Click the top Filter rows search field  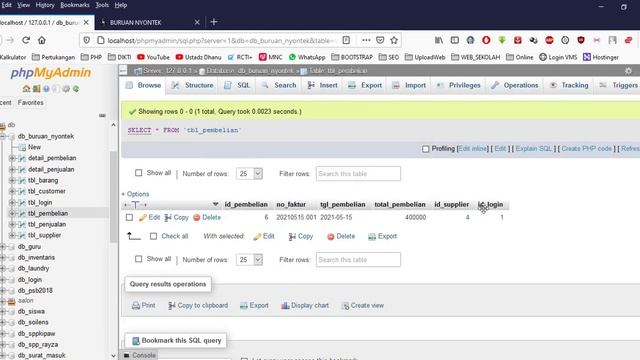pos(358,173)
